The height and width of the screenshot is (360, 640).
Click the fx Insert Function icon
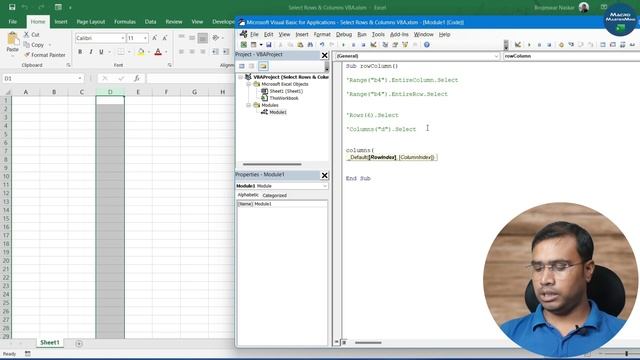pyautogui.click(x=137, y=78)
